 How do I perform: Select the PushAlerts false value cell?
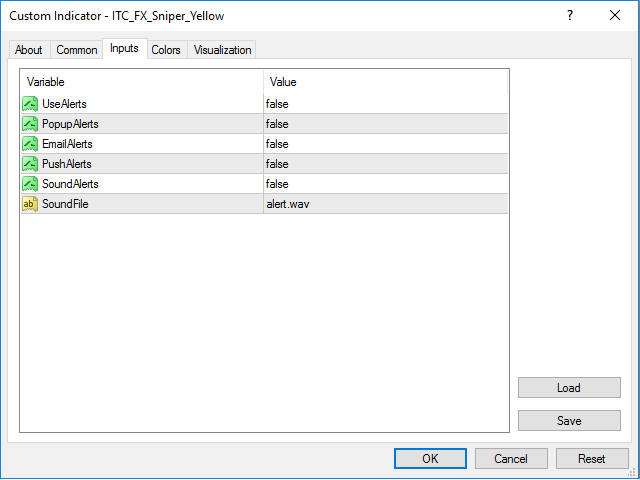click(x=386, y=164)
